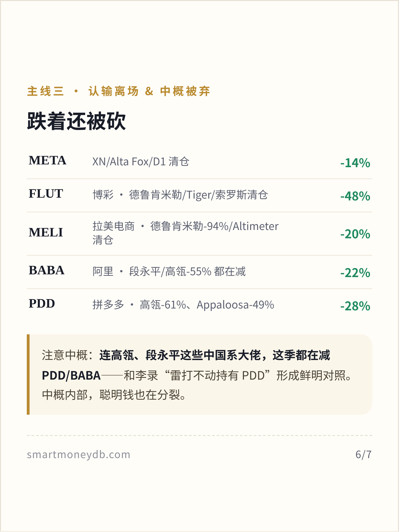Click the 博彩 德鲁肯米勒/Tiger/索罗斯清仓 text

point(180,195)
